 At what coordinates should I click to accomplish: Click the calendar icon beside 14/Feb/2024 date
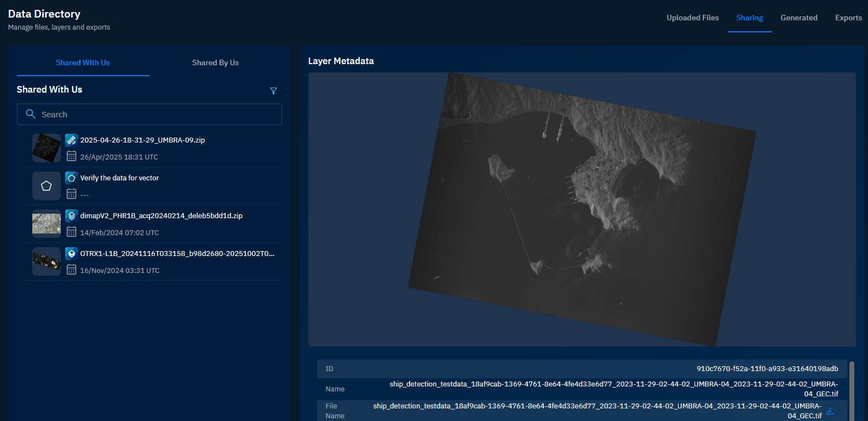point(71,232)
